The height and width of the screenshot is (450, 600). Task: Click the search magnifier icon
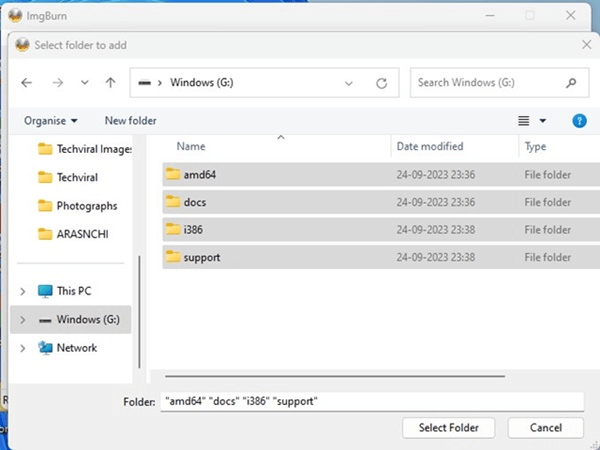[570, 83]
